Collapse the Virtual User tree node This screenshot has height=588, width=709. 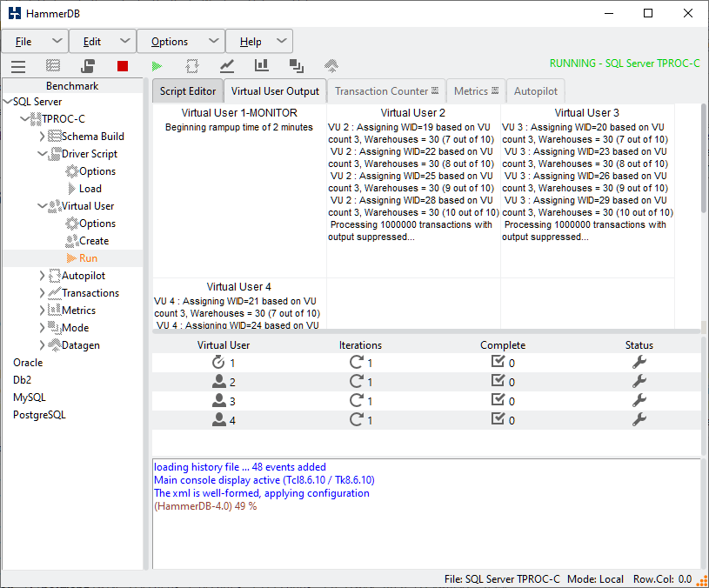click(x=42, y=205)
